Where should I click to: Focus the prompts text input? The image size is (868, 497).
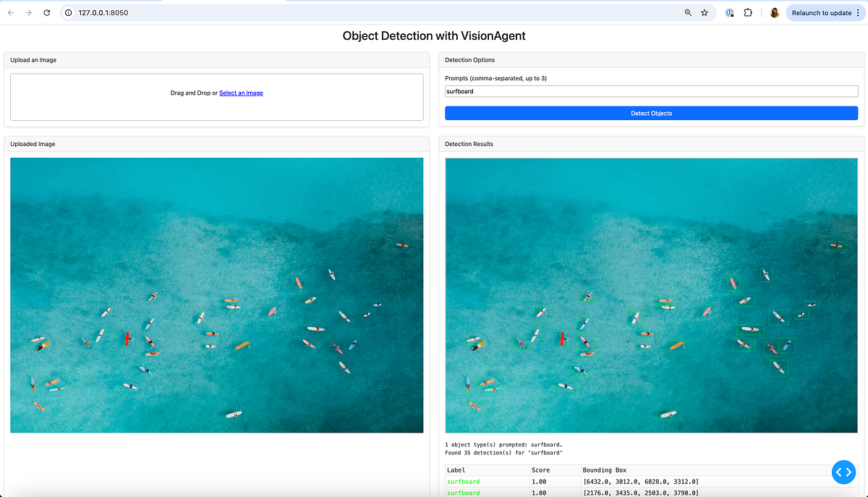651,90
